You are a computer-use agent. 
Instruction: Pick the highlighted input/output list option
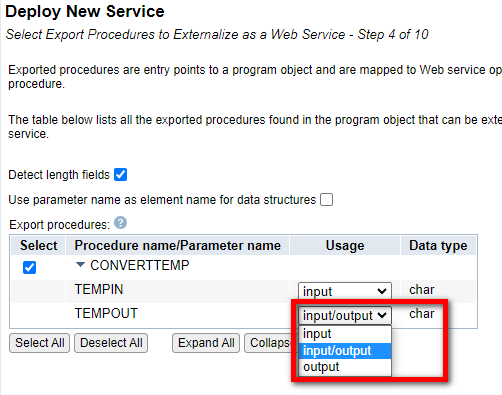click(x=345, y=351)
